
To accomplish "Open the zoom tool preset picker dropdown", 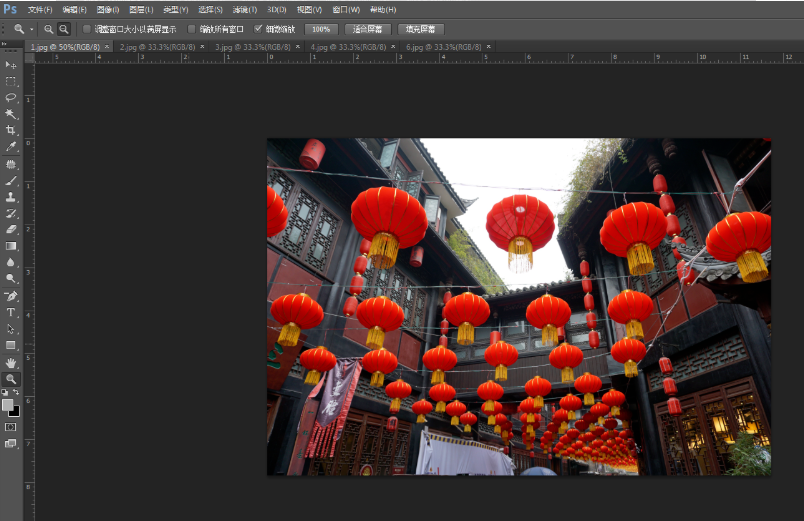I will pos(31,29).
